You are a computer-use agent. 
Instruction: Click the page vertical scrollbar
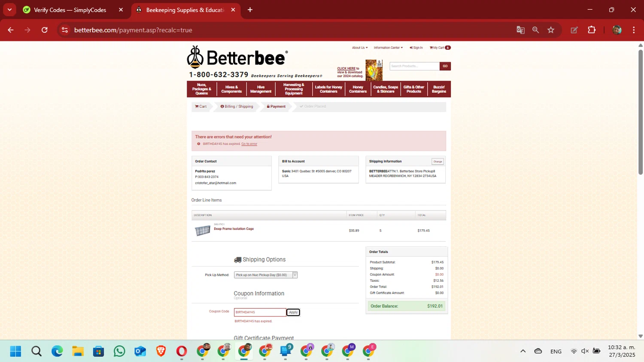coord(640,112)
